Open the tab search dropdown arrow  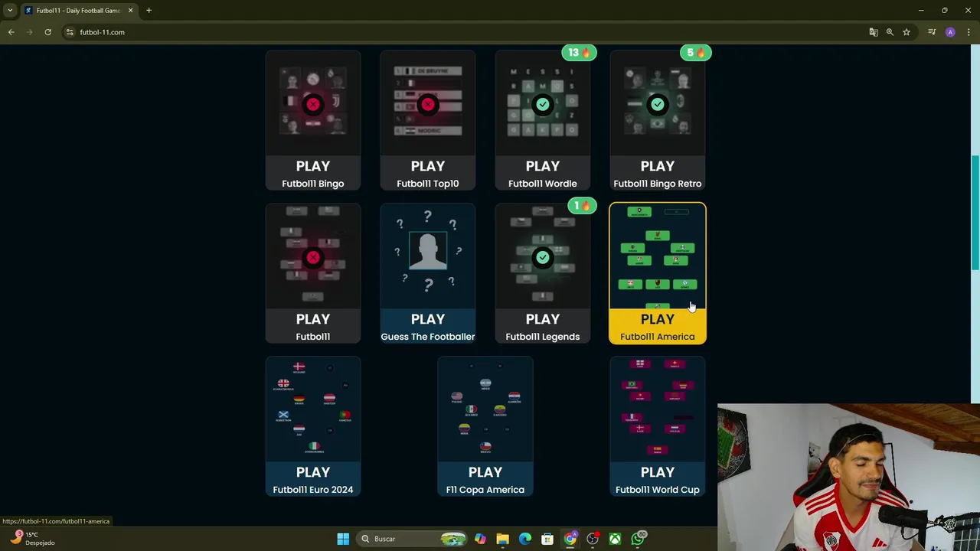10,11
